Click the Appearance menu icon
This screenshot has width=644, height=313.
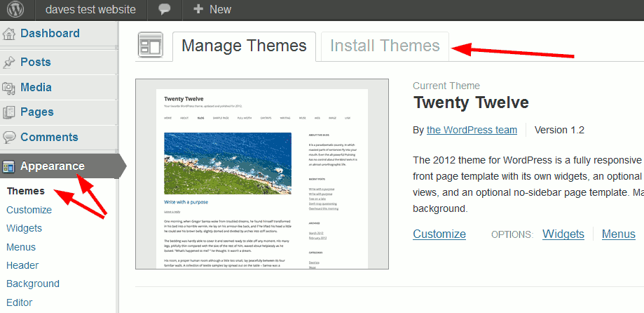[8, 166]
